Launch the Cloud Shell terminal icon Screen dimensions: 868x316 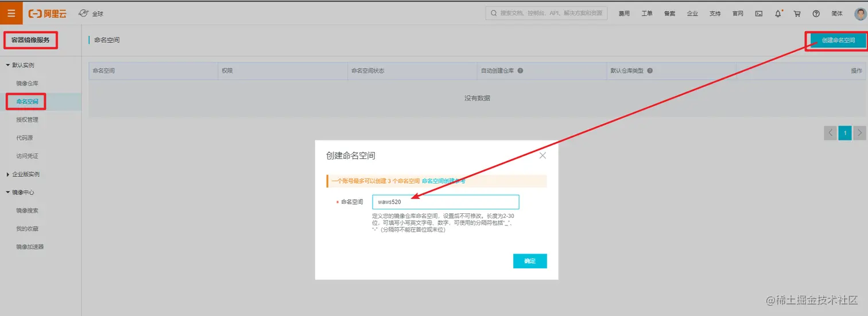click(x=759, y=14)
